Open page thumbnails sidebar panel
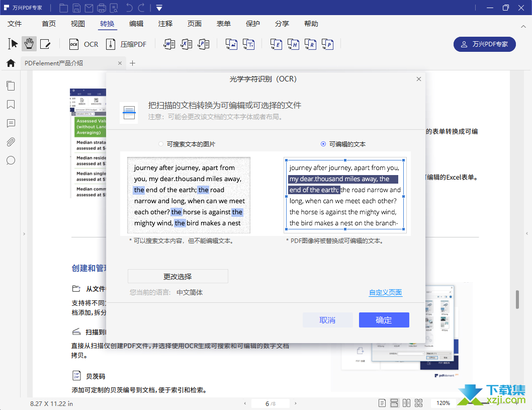The width and height of the screenshot is (532, 410). point(11,86)
